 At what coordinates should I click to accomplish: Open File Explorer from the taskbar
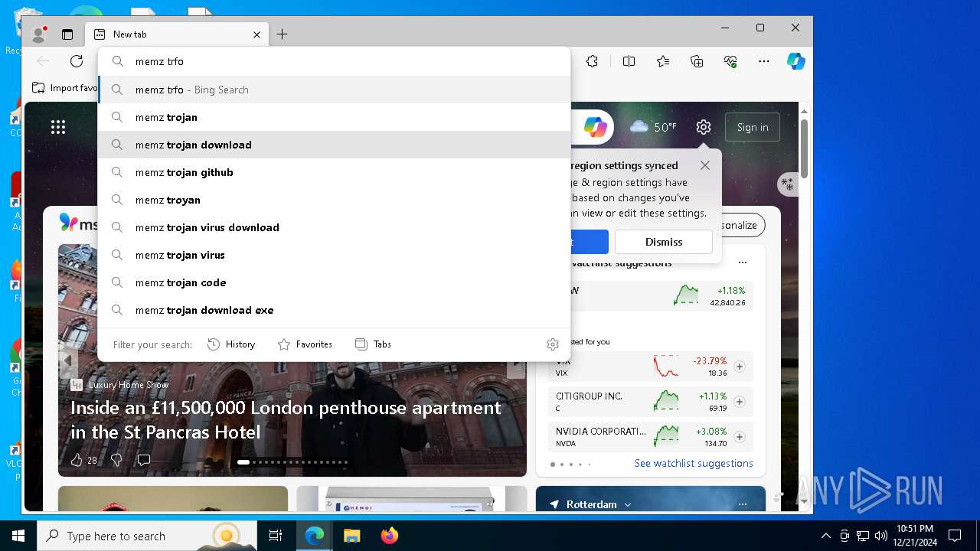coord(351,536)
